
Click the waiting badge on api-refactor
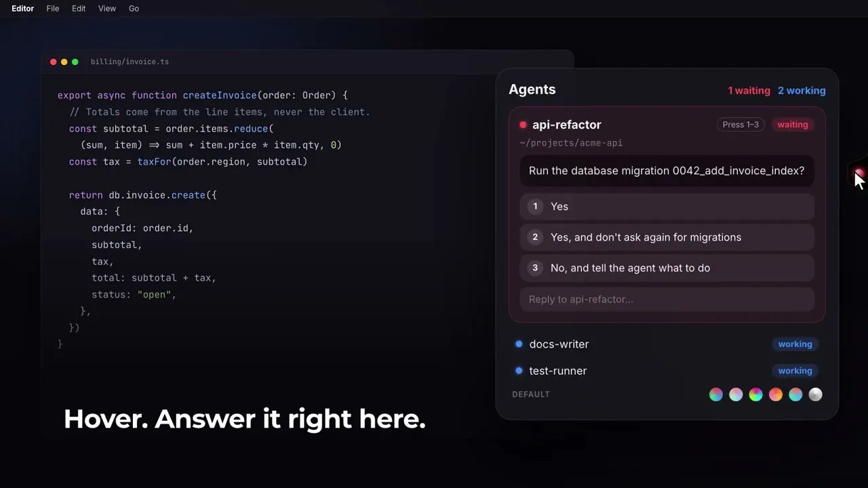pos(793,125)
